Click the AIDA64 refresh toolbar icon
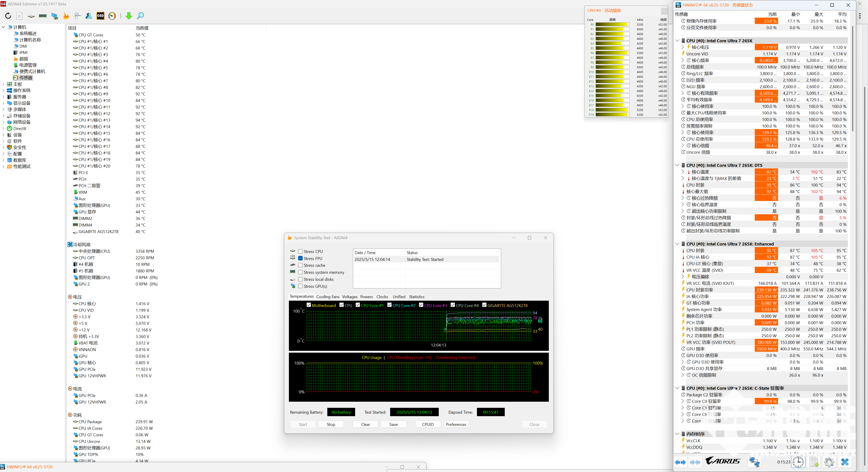The image size is (868, 472). coord(8,16)
